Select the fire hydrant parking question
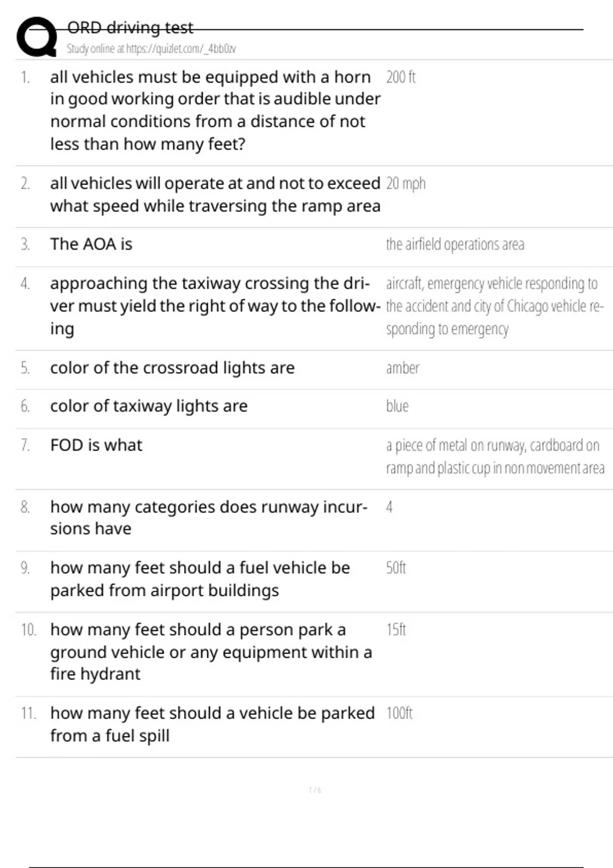613x868 pixels. click(x=211, y=652)
